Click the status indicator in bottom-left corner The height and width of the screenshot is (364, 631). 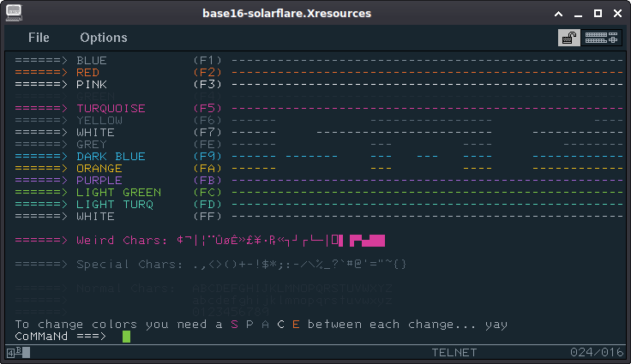19,352
